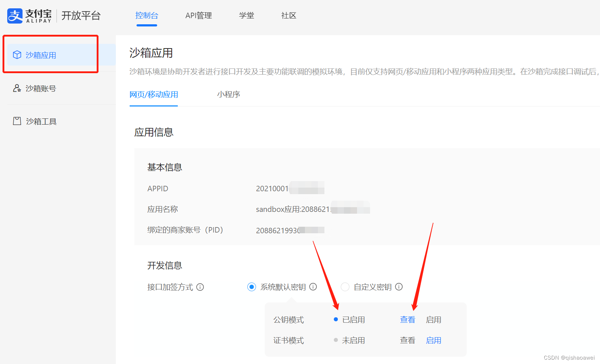The height and width of the screenshot is (364, 600).
Task: Go to 学堂 in top navigation
Action: (x=247, y=16)
